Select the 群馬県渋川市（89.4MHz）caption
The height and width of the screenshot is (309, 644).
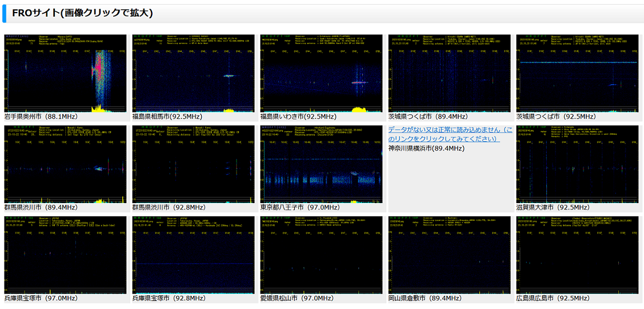click(41, 207)
